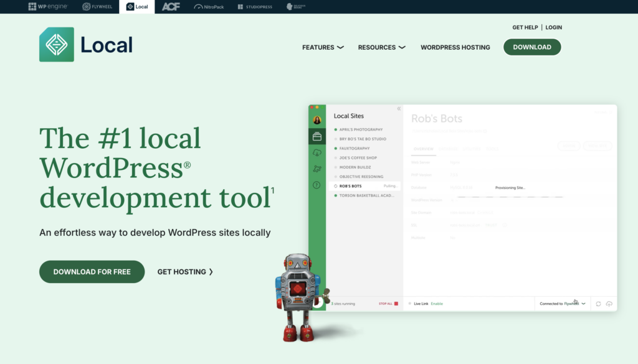Expand the Features dropdown menu
Image resolution: width=638 pixels, height=364 pixels.
pos(323,47)
